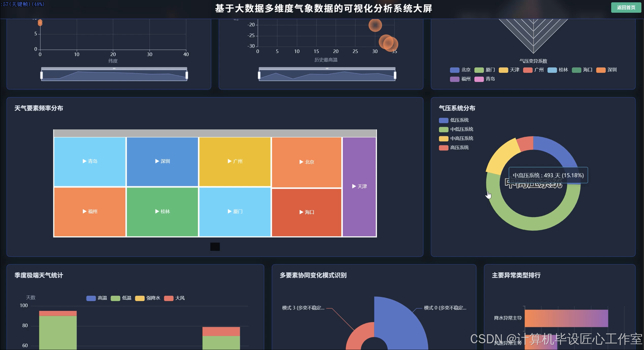Click the treemap breadcrumb below the chart
Image resolution: width=644 pixels, height=350 pixels.
(x=215, y=247)
